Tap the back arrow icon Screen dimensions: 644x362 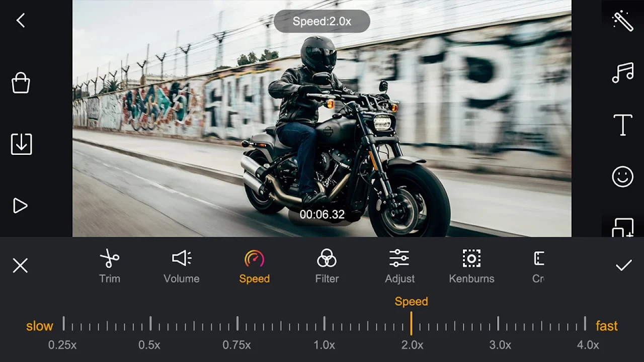21,21
